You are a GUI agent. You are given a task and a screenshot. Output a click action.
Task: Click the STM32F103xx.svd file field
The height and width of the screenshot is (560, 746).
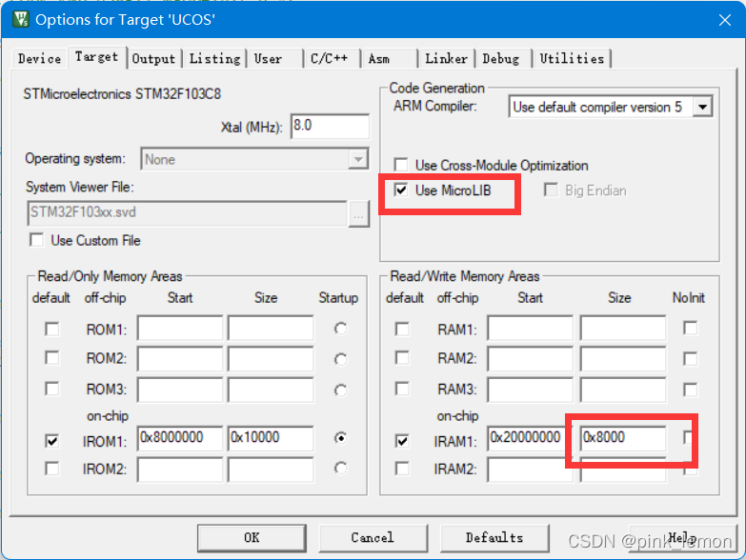point(188,212)
